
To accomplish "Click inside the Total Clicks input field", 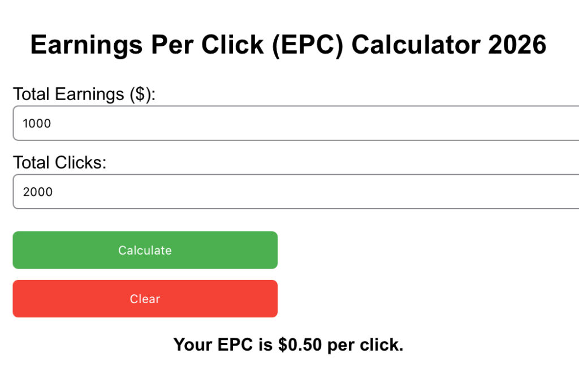I will coord(226,191).
